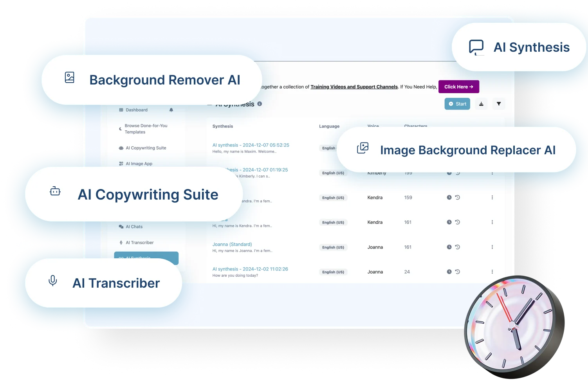Click the robot icon on the AI Copywriting Suite badge
Screen dimensions: 588x389
click(55, 191)
